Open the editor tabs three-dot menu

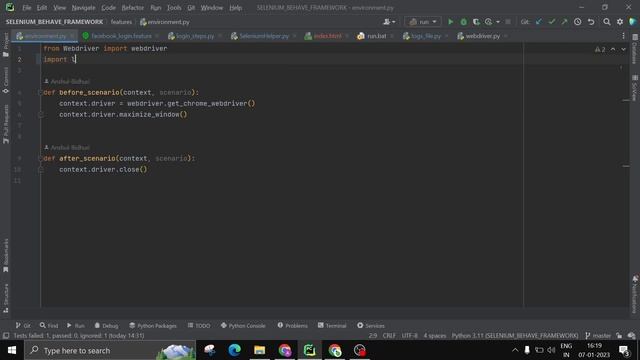point(623,36)
